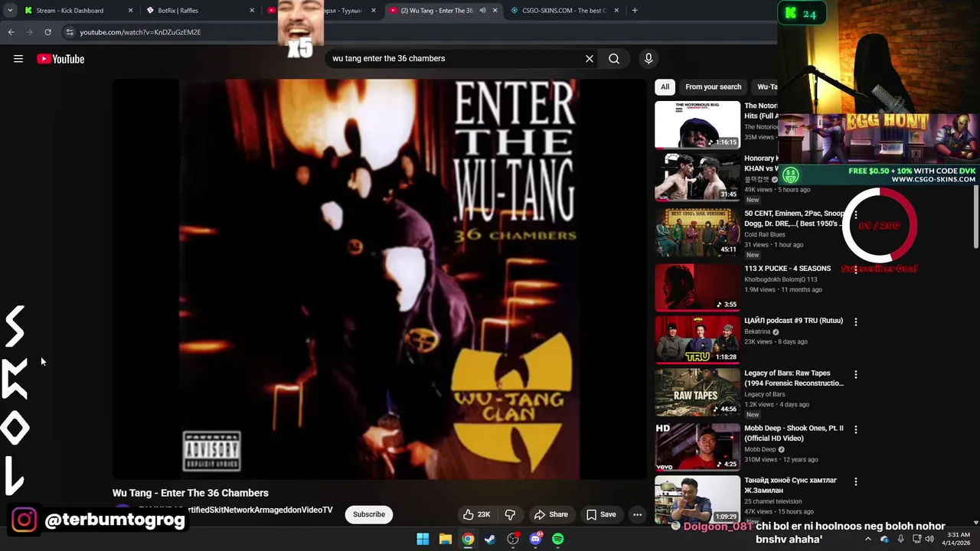
Task: Reload the YouTube page
Action: (47, 32)
